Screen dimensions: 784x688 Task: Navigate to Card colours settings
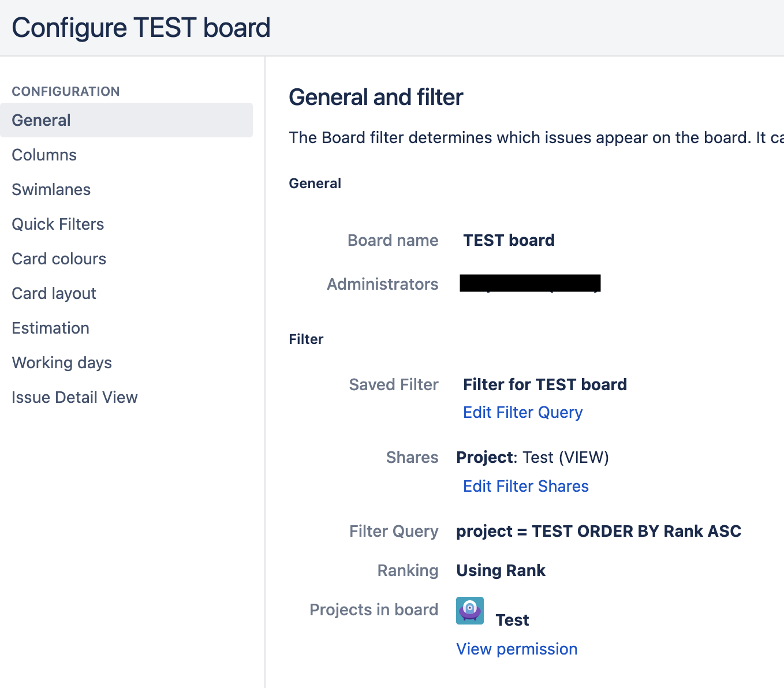coord(59,259)
